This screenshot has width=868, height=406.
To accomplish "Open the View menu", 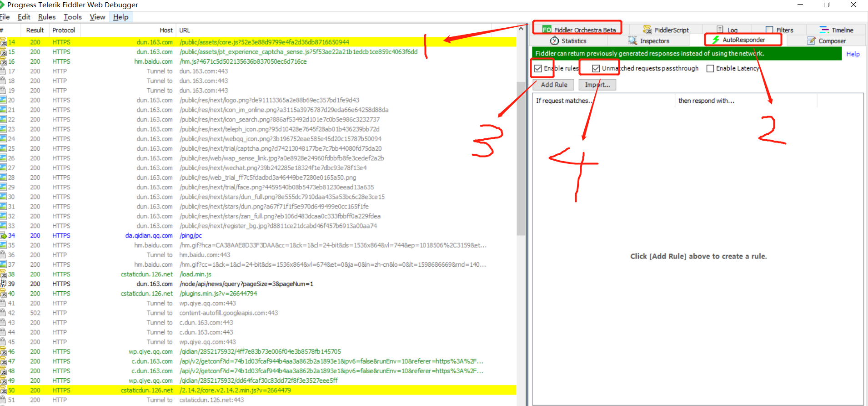I will 97,17.
